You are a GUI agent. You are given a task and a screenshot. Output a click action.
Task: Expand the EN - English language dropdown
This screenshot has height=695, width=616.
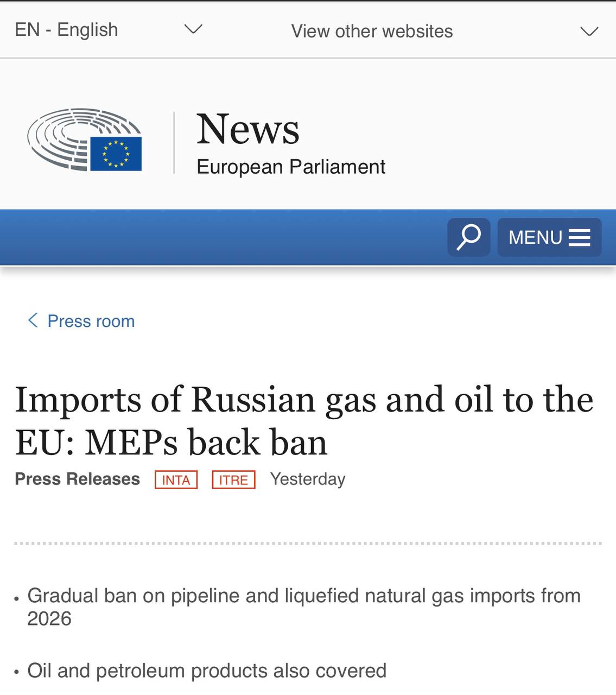pos(66,29)
